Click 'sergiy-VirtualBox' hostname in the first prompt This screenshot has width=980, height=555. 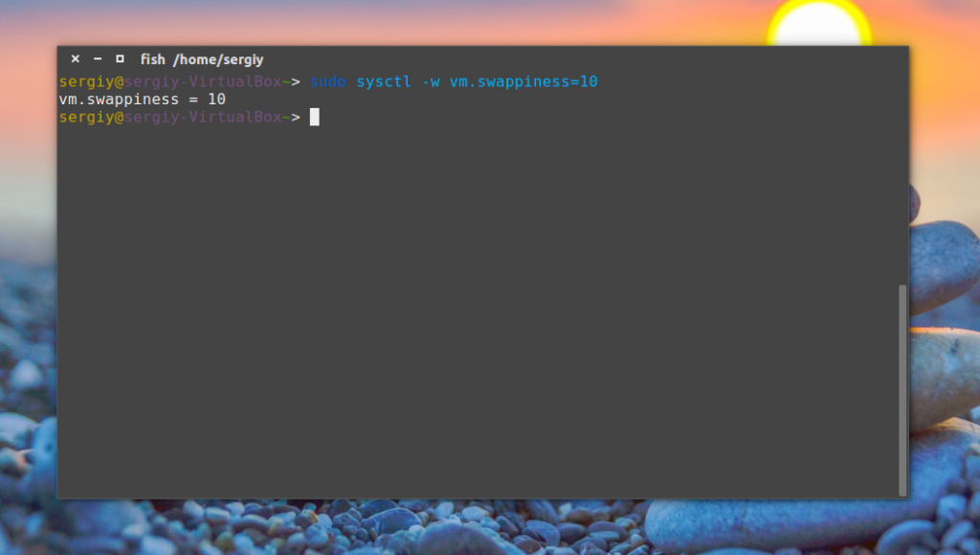click(x=203, y=82)
